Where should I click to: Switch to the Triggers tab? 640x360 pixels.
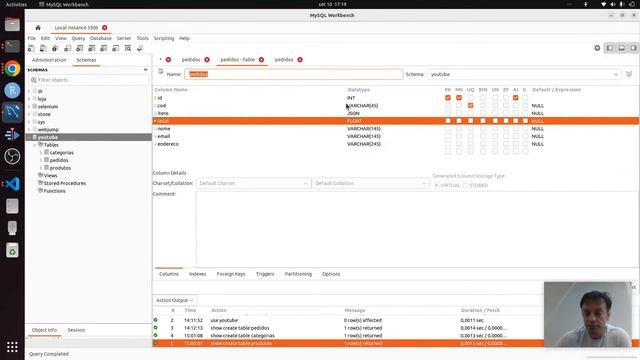(265, 274)
